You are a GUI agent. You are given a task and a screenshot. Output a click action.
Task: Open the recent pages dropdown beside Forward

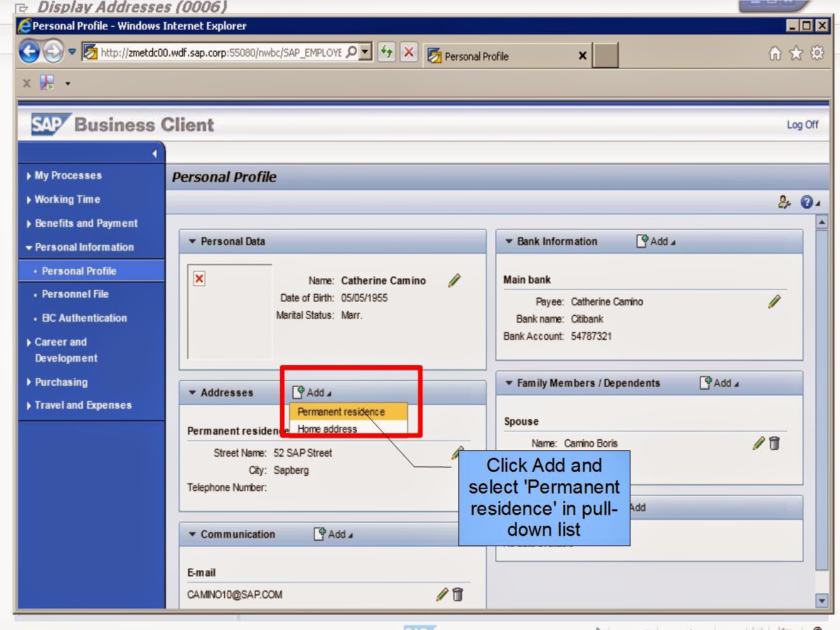pos(72,51)
